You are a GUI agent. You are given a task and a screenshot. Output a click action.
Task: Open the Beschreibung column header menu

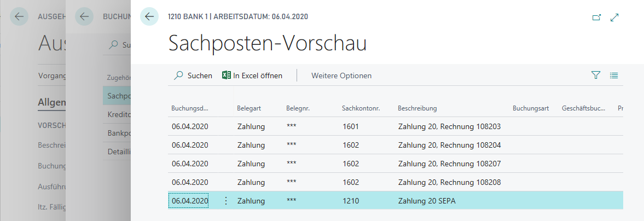[x=417, y=108]
